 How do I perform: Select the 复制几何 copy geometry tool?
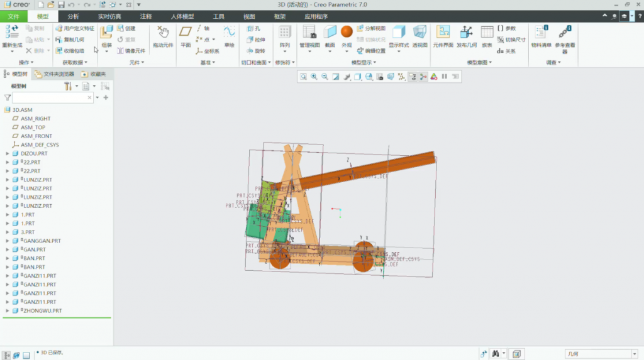[70, 40]
